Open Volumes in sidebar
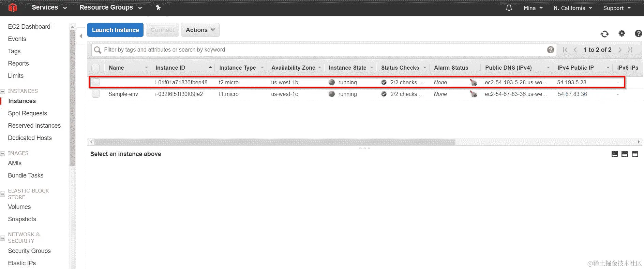Screen dimensions: 644x269 [x=19, y=207]
